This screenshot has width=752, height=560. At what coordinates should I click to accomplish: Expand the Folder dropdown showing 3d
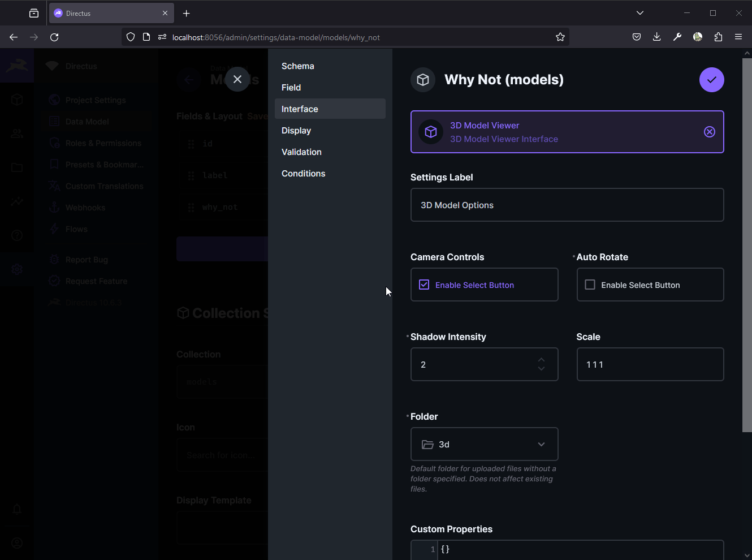click(x=484, y=444)
